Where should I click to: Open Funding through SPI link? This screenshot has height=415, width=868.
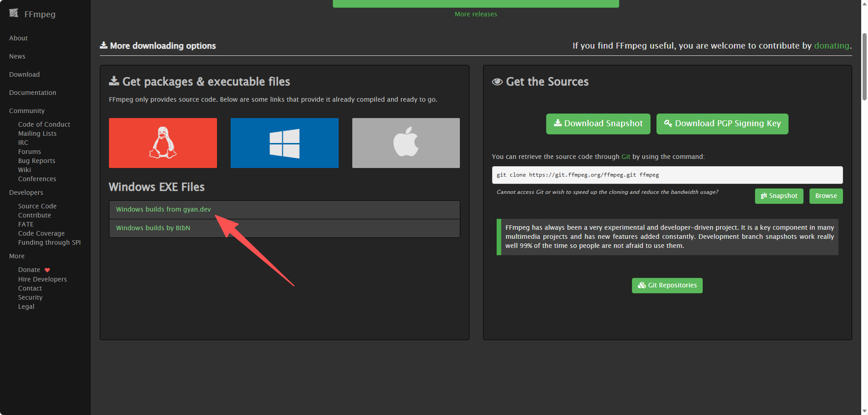pyautogui.click(x=49, y=242)
